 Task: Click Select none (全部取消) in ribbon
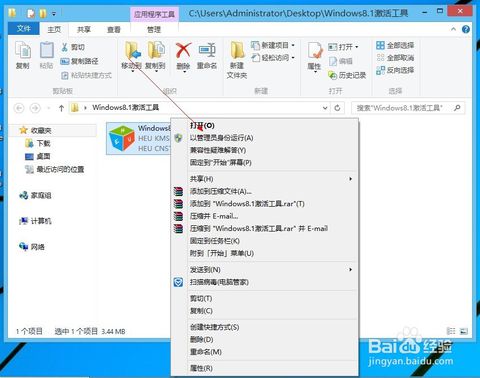tap(395, 58)
